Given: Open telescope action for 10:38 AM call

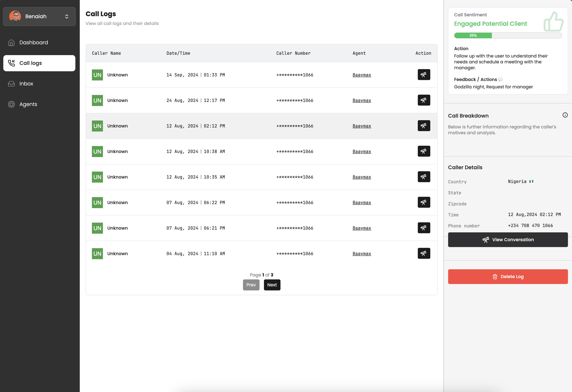Looking at the screenshot, I should [424, 151].
